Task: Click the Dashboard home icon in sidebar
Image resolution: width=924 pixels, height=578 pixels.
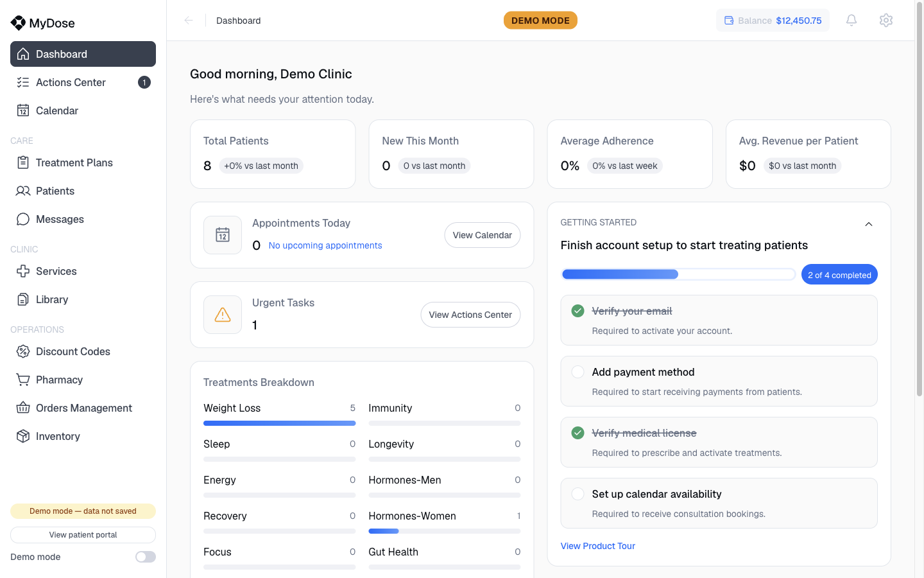Action: 23,54
